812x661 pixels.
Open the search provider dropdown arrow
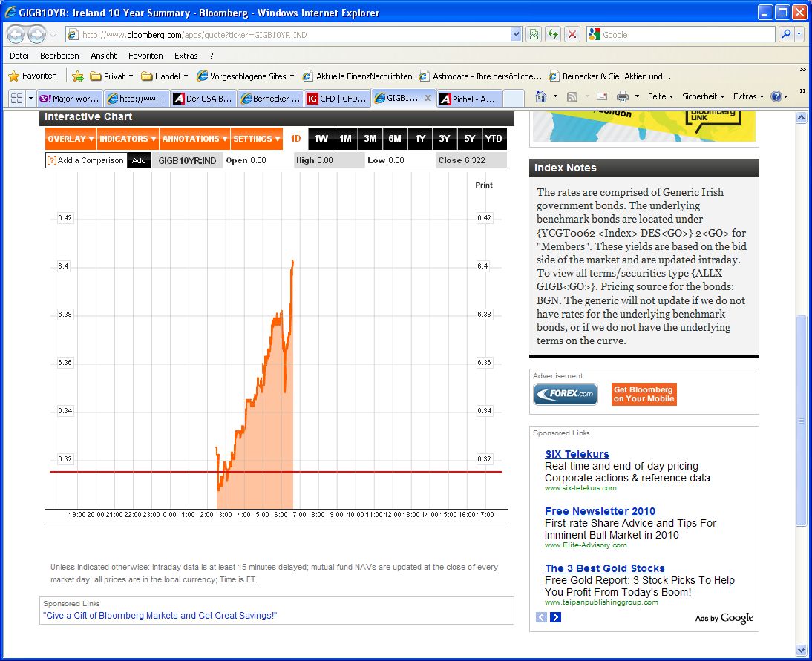[799, 35]
